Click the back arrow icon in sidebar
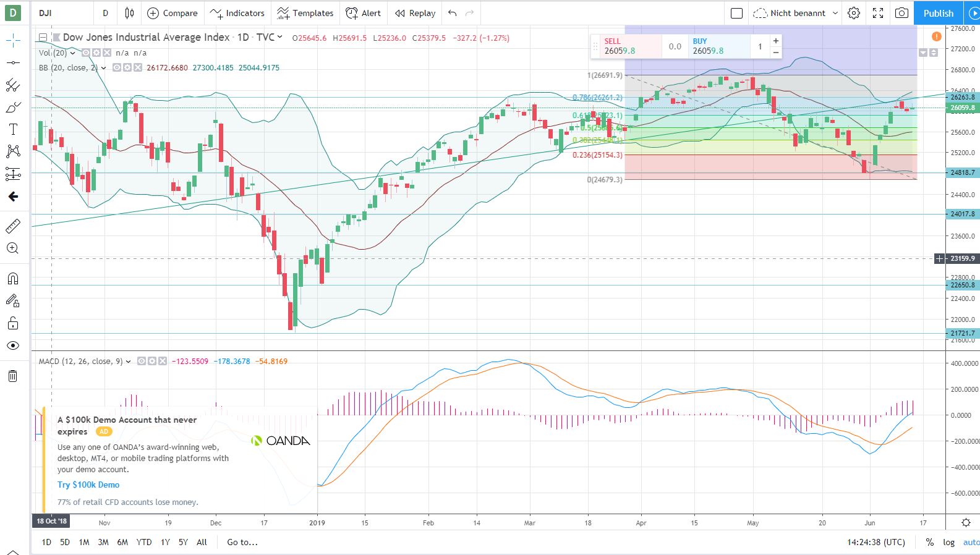The width and height of the screenshot is (980, 555). click(x=13, y=197)
